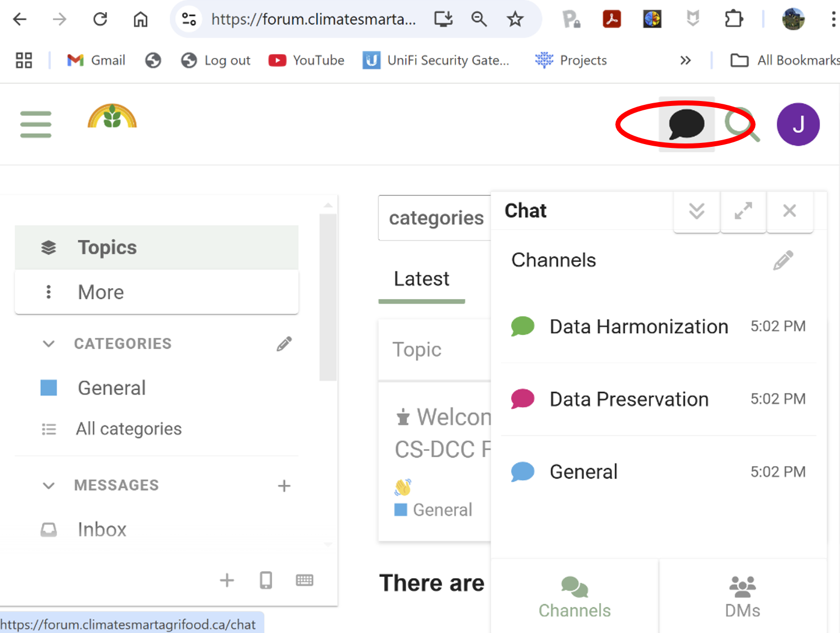Open the browser profile picture
Screen dimensions: 840x633
coord(793,19)
